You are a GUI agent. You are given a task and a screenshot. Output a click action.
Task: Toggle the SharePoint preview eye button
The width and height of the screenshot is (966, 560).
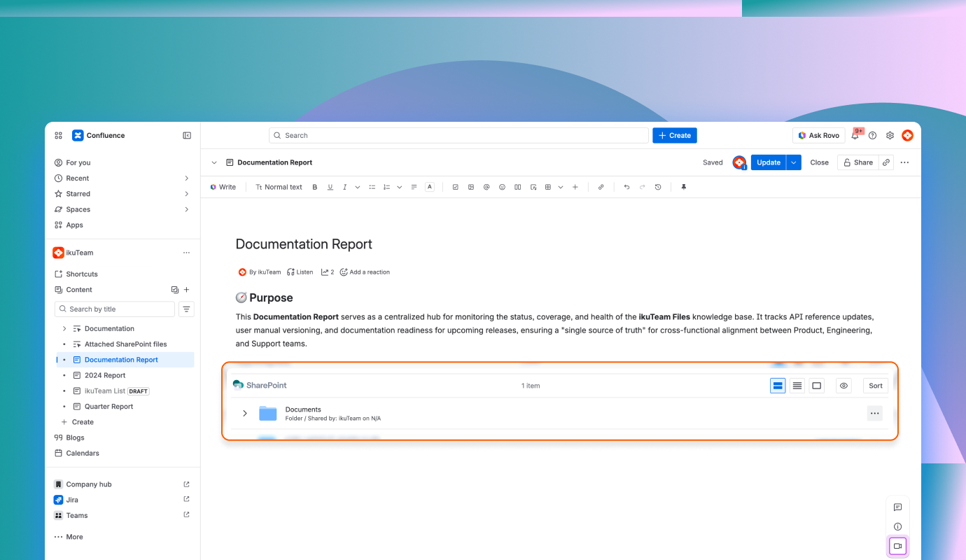point(844,386)
